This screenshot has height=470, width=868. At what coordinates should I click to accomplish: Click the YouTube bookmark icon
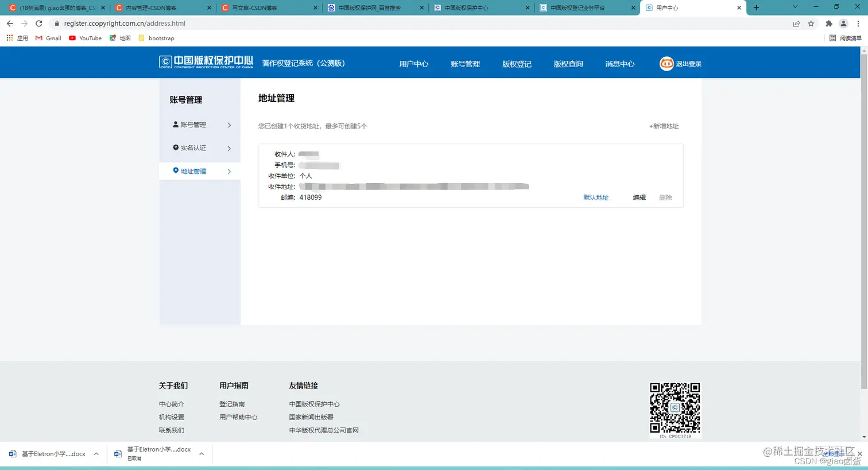71,38
